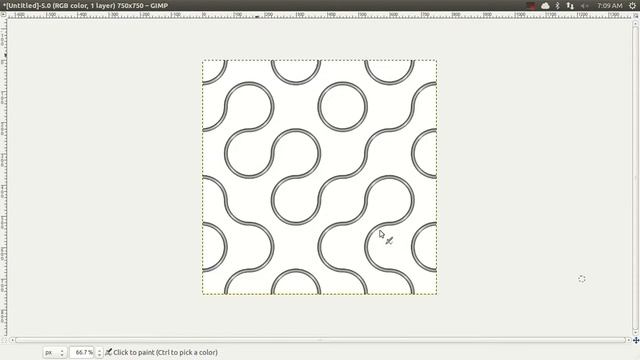The width and height of the screenshot is (640, 360).
Task: Click the horizontal ruler at the top
Action: (320, 15)
